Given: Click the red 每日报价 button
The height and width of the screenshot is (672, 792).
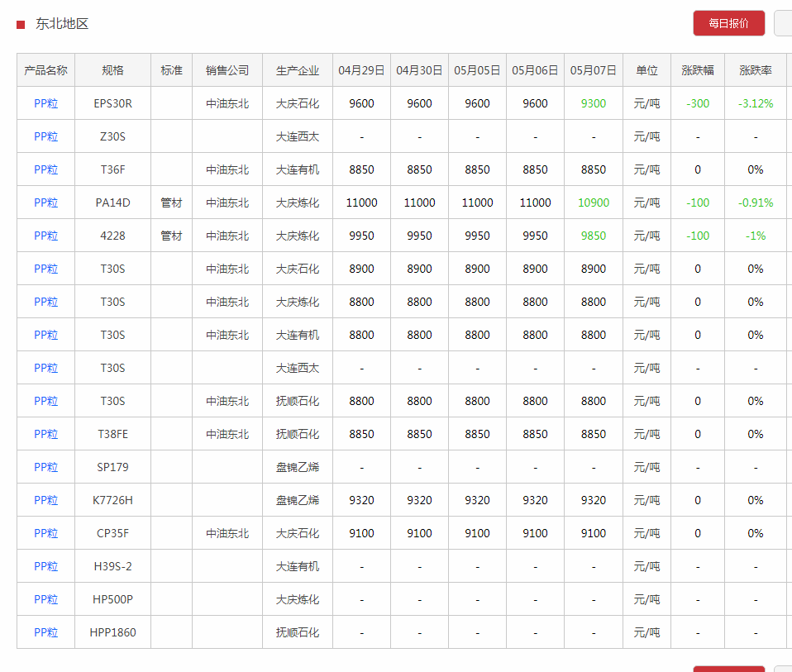Looking at the screenshot, I should coord(729,23).
